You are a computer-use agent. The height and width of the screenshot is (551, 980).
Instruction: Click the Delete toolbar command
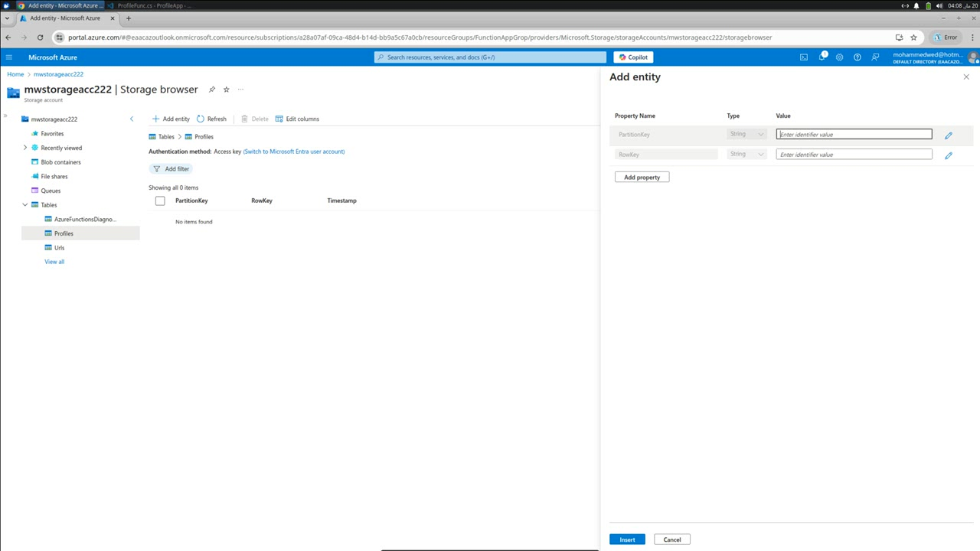click(255, 119)
